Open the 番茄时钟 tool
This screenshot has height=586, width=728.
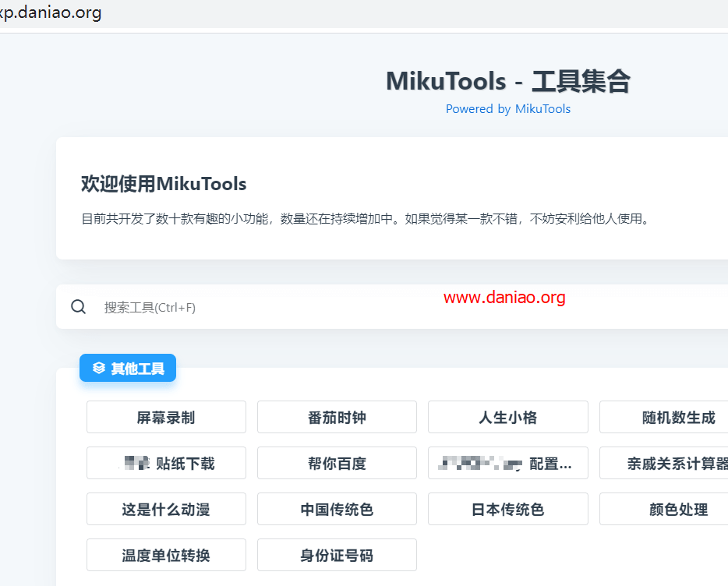[x=337, y=417]
